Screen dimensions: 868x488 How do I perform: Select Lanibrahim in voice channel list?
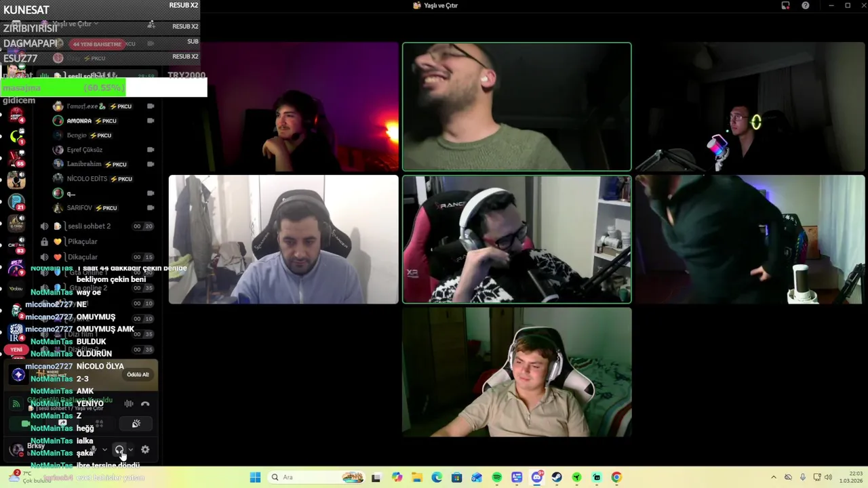coord(105,164)
